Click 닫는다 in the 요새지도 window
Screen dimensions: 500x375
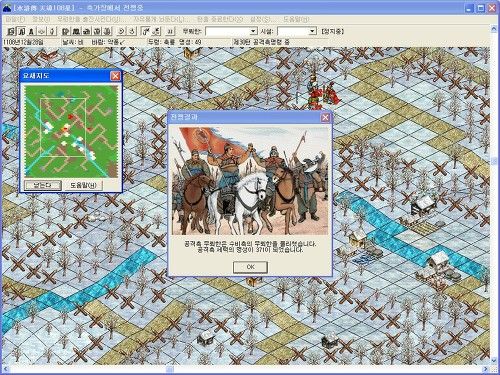tap(43, 185)
